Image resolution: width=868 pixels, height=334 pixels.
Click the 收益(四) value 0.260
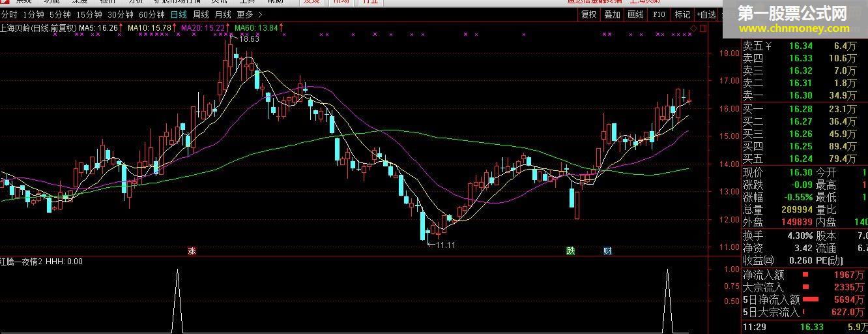[x=801, y=260]
